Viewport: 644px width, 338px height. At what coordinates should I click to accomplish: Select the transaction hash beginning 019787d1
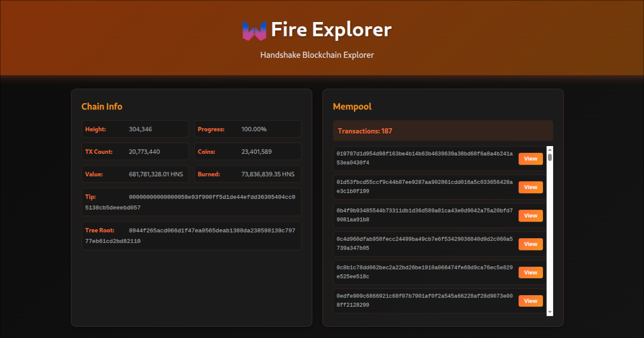click(424, 158)
